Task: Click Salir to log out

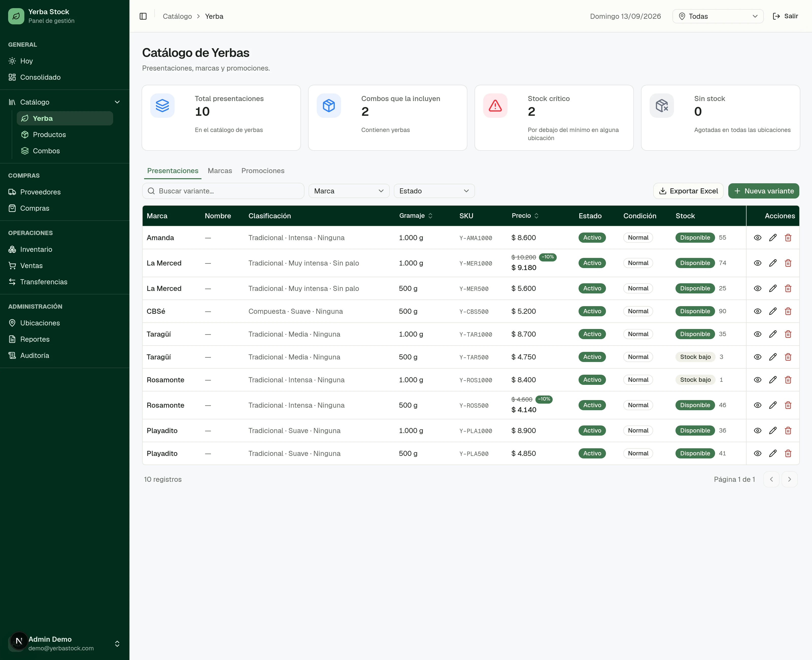Action: [785, 16]
